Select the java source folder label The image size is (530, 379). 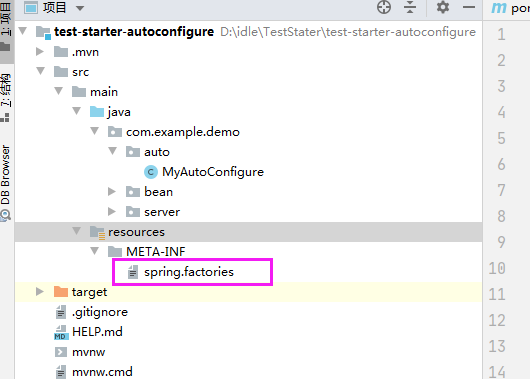point(119,112)
